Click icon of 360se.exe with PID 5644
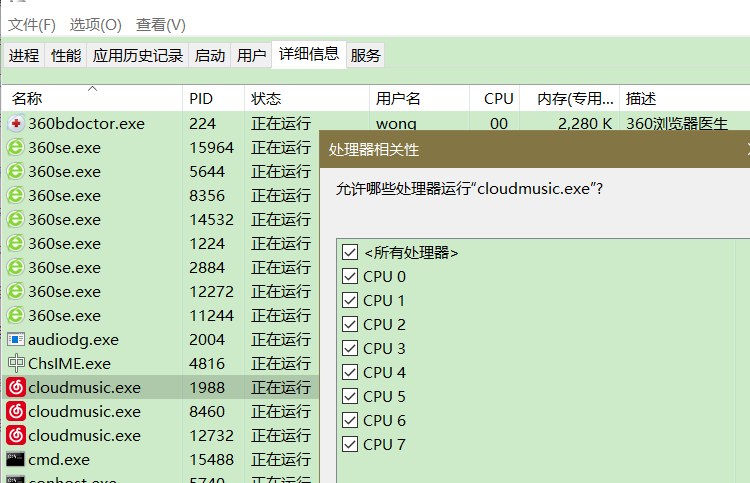750x483 pixels. coord(16,171)
